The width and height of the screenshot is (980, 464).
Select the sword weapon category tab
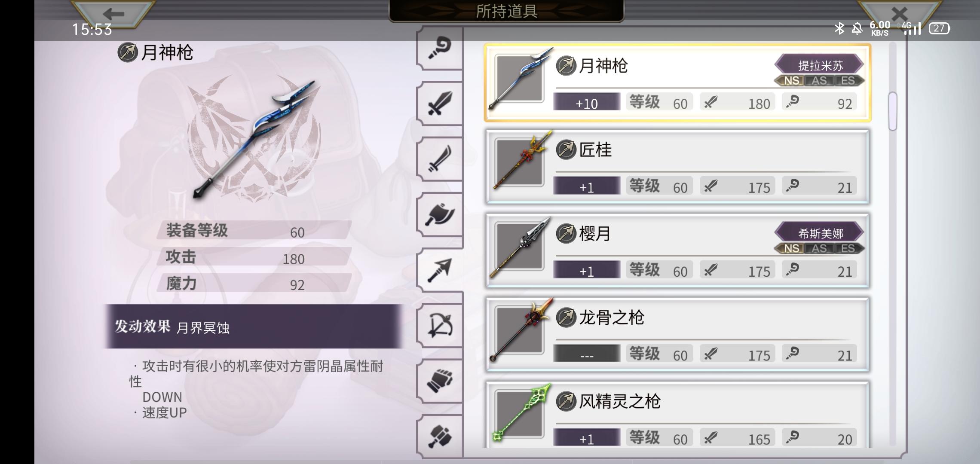[439, 103]
